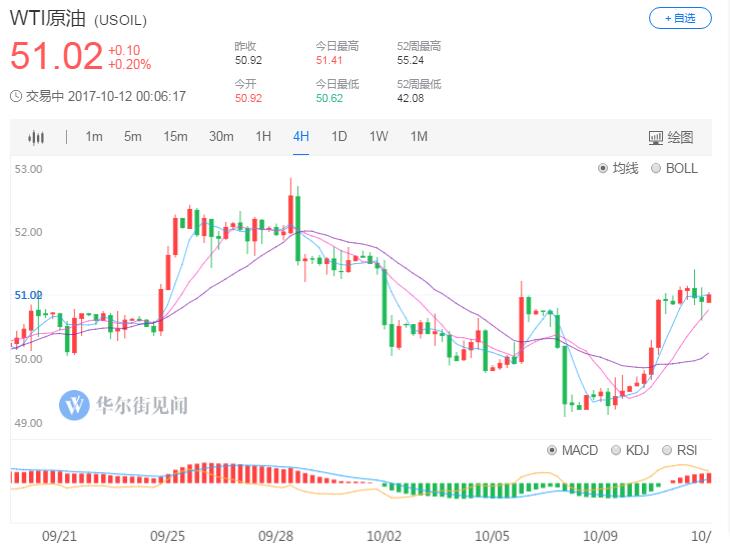This screenshot has height=549, width=730.
Task: Choose the 1H chart interval
Action: point(263,137)
